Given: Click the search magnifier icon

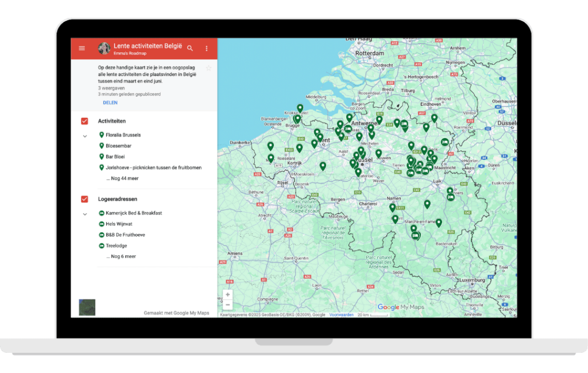Looking at the screenshot, I should [190, 48].
